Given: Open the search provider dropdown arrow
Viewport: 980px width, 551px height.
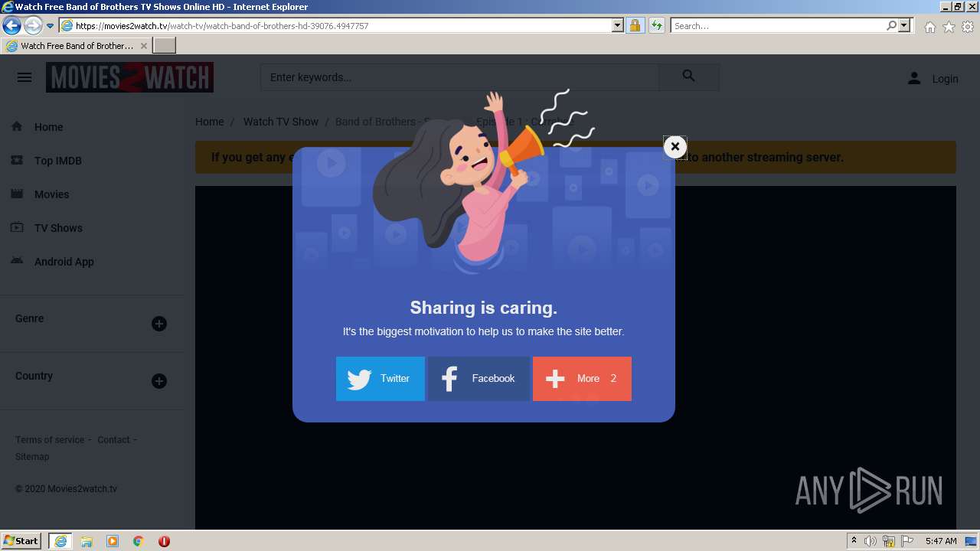Looking at the screenshot, I should click(x=904, y=25).
